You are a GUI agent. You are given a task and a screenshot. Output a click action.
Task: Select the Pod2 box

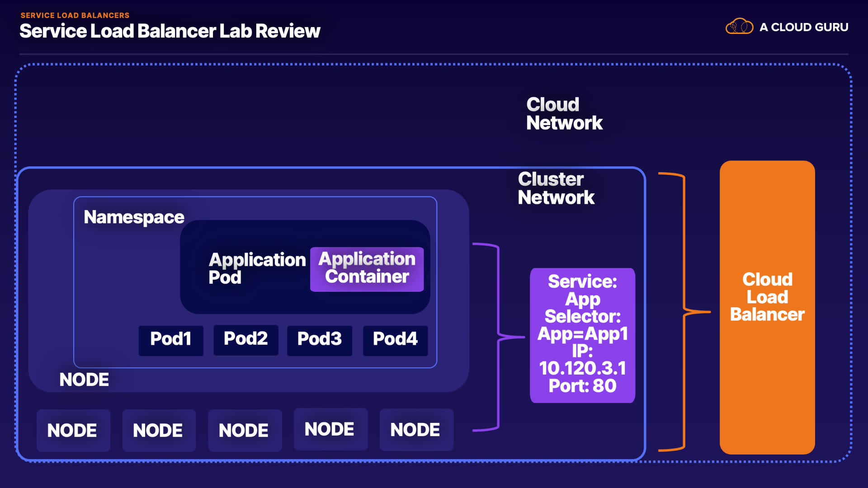click(245, 339)
